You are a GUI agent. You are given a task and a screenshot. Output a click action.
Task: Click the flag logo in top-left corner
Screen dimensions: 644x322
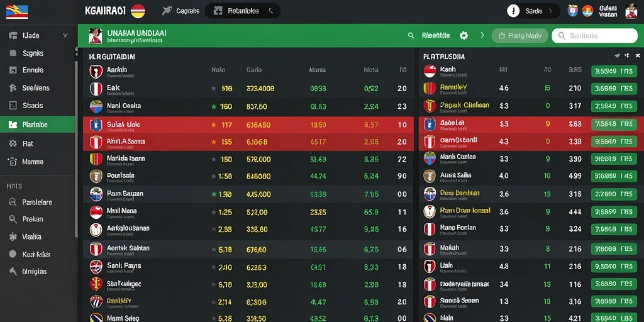pyautogui.click(x=17, y=11)
